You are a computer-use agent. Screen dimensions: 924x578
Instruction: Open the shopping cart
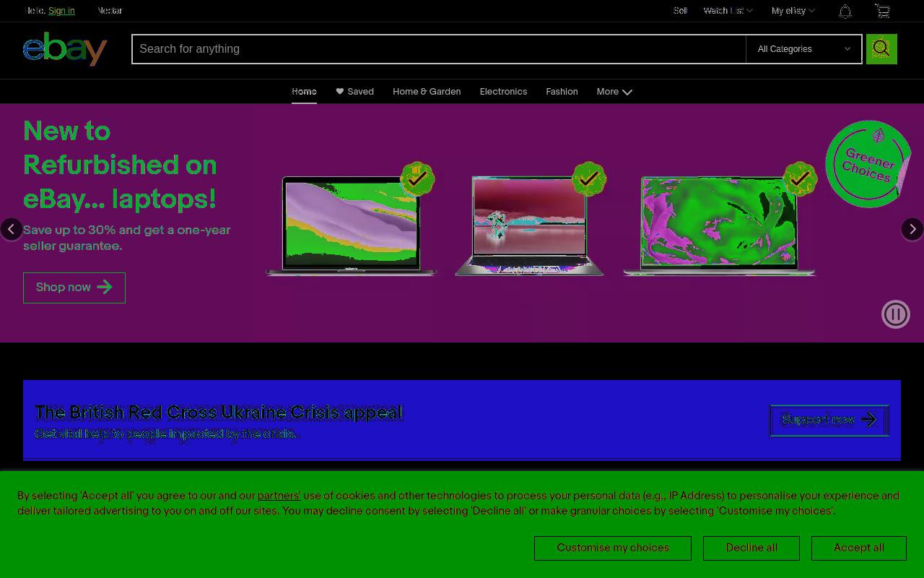(882, 11)
